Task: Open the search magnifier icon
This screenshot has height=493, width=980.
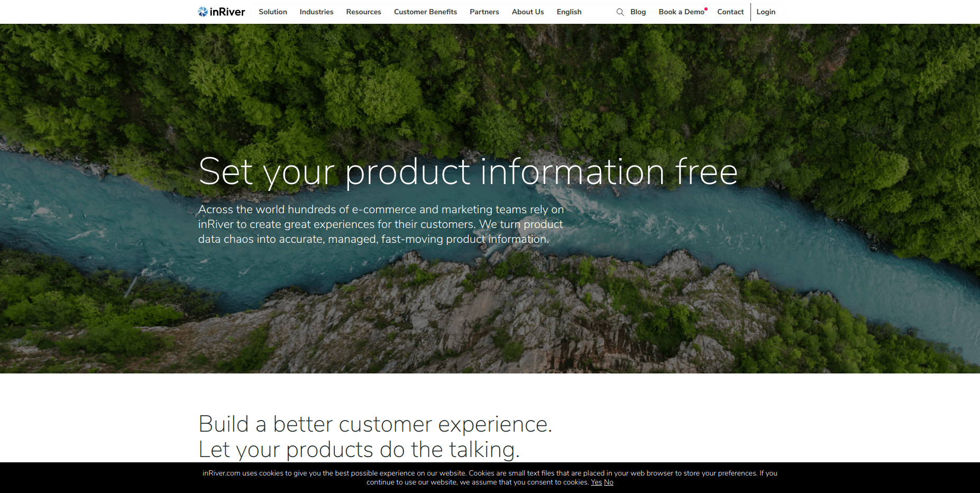Action: pyautogui.click(x=620, y=12)
